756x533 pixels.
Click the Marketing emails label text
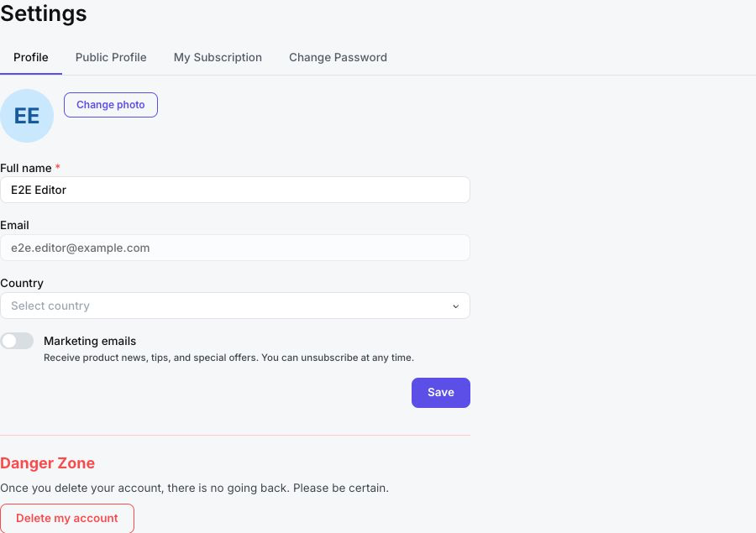pyautogui.click(x=90, y=341)
